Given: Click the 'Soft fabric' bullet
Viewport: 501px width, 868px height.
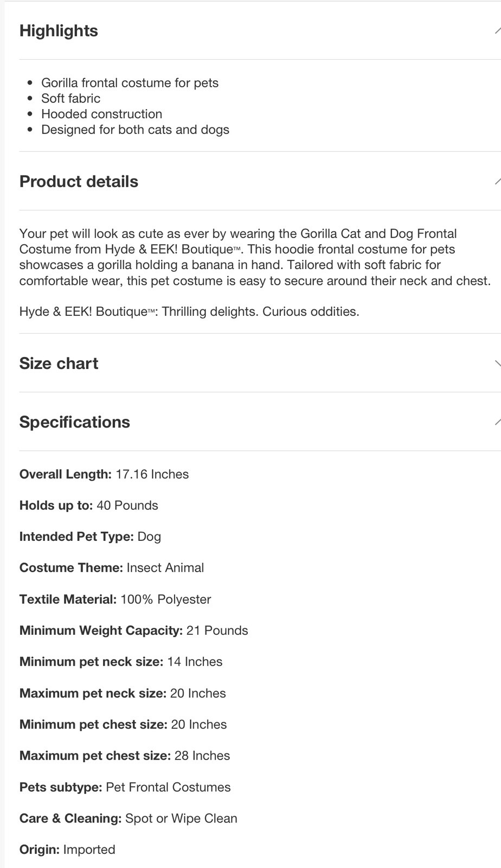Looking at the screenshot, I should (70, 99).
